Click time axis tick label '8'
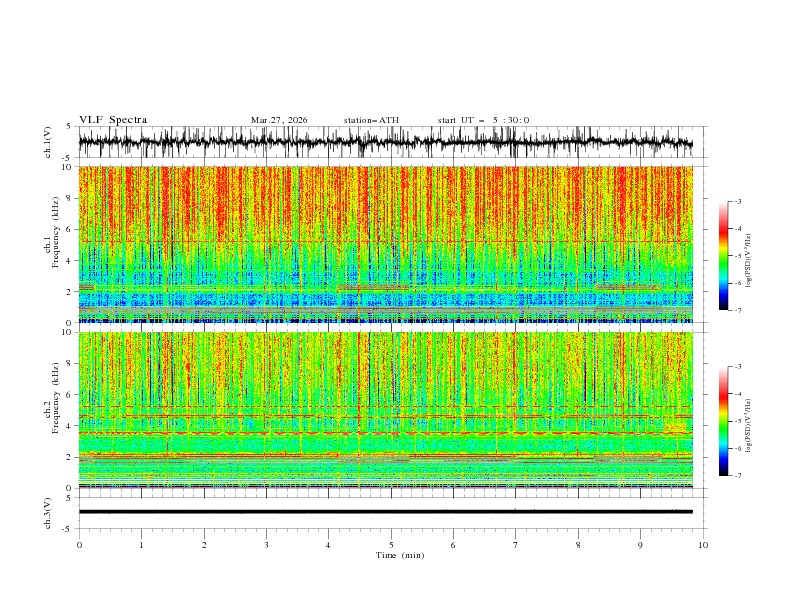The image size is (792, 612). tap(578, 545)
